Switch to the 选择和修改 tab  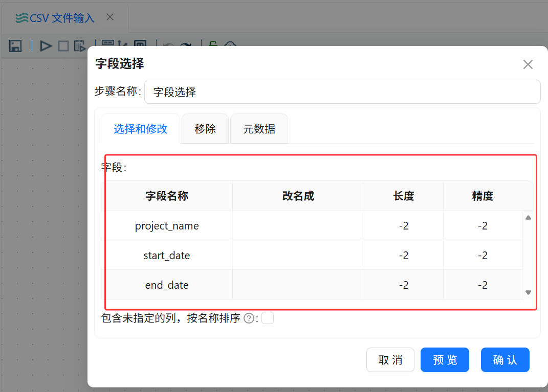click(x=141, y=129)
